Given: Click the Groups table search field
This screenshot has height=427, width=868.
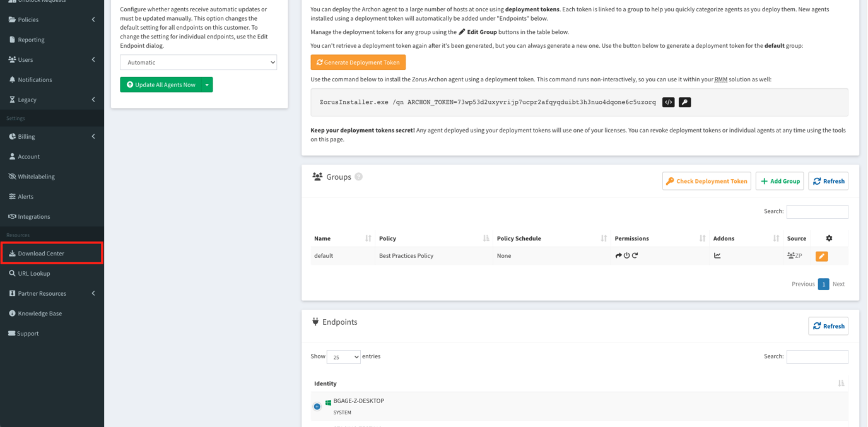Looking at the screenshot, I should coord(816,212).
